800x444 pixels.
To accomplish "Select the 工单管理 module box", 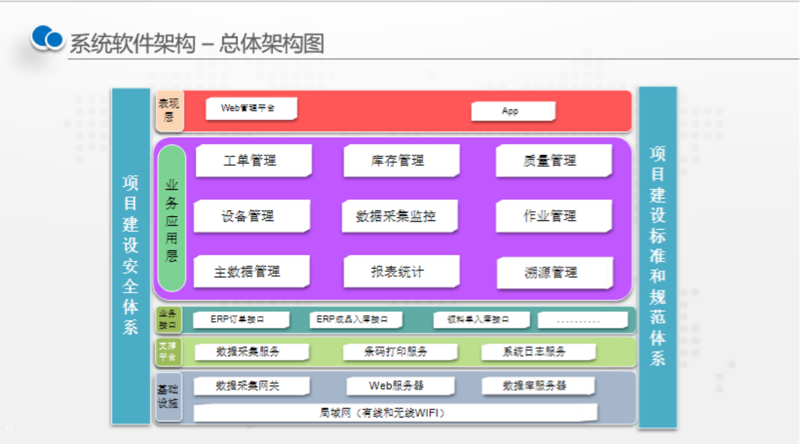I will [250, 161].
